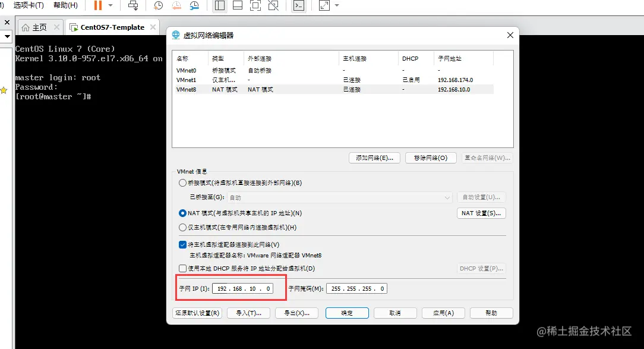Click the 192.168.10.0 subnet address cell
644x349 pixels.
(x=454, y=89)
